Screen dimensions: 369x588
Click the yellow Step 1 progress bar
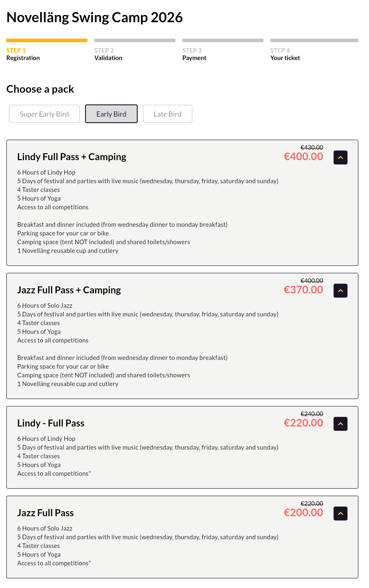(x=47, y=40)
